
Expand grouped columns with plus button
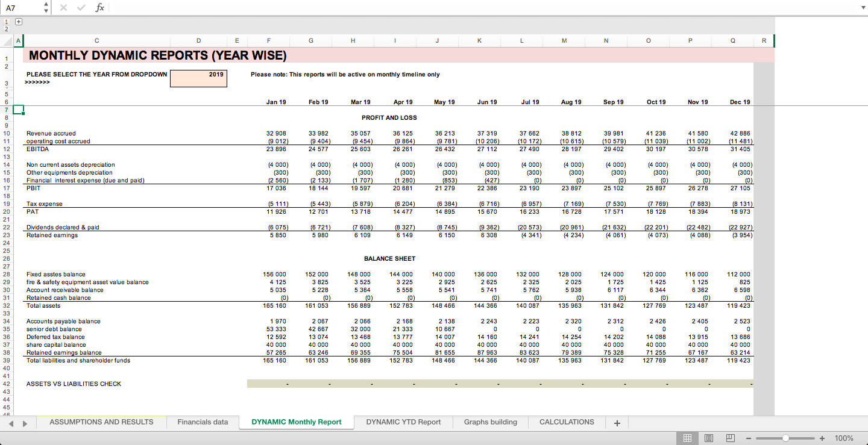18,22
